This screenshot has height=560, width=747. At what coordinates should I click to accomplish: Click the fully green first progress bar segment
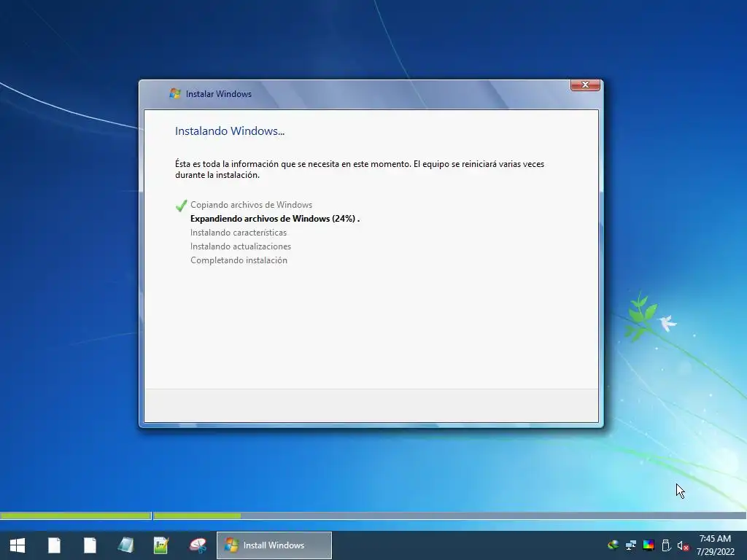click(x=76, y=516)
